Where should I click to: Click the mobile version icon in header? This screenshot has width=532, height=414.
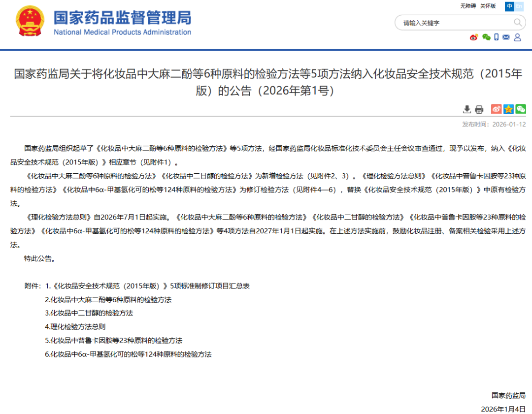point(497,37)
